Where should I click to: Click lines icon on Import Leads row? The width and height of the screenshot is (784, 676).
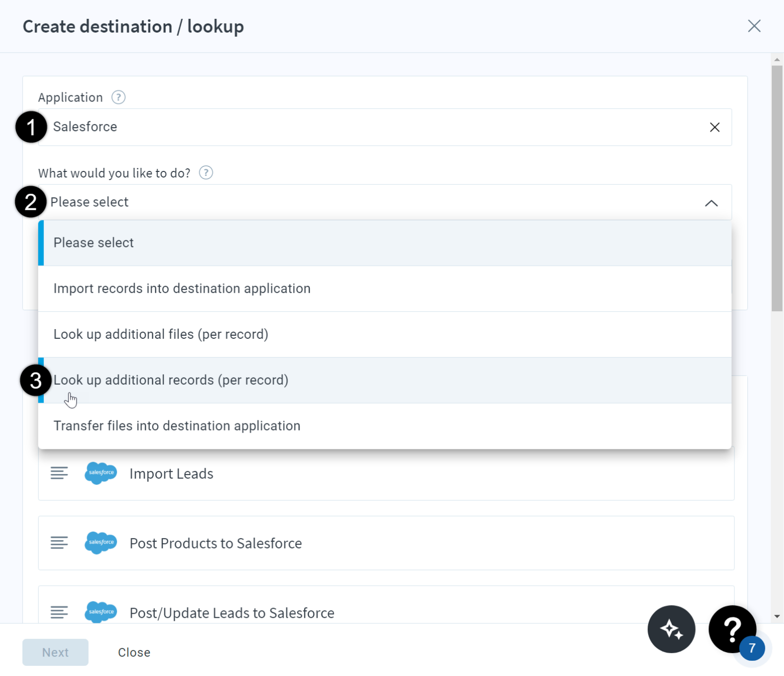pos(59,473)
